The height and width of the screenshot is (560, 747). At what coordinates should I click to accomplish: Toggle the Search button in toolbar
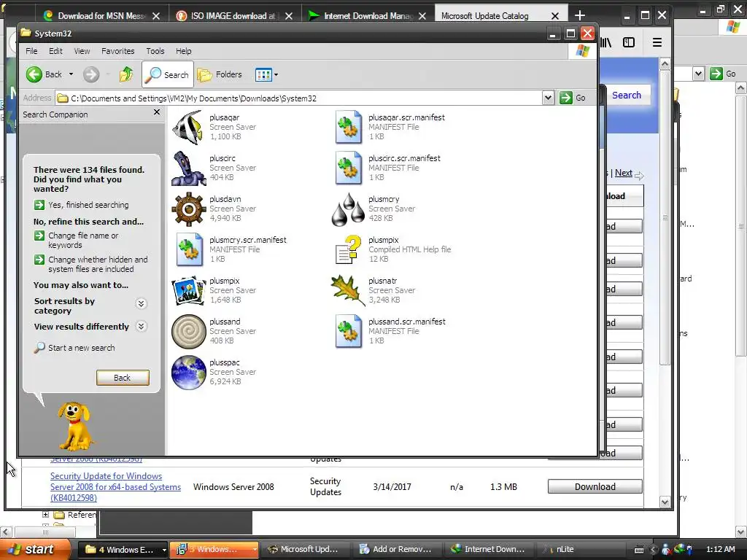point(168,74)
